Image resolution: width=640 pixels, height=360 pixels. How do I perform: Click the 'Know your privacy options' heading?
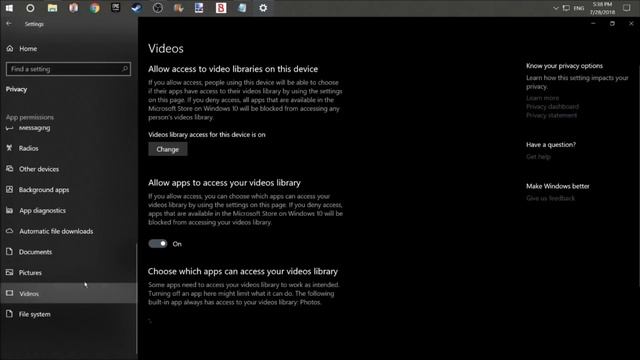[564, 66]
